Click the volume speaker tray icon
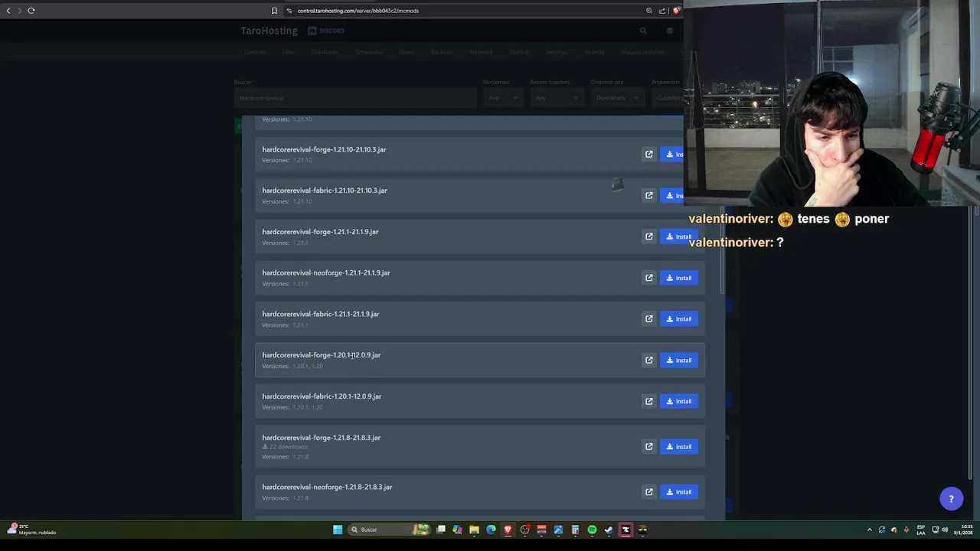The width and height of the screenshot is (980, 551). click(x=945, y=530)
